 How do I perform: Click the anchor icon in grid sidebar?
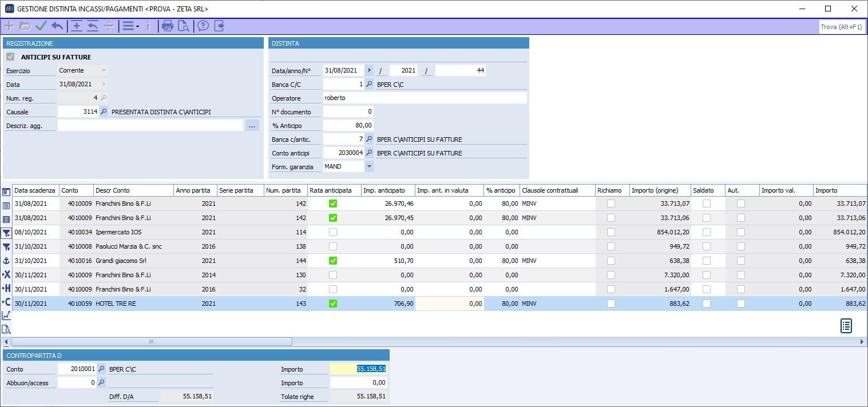pyautogui.click(x=6, y=261)
